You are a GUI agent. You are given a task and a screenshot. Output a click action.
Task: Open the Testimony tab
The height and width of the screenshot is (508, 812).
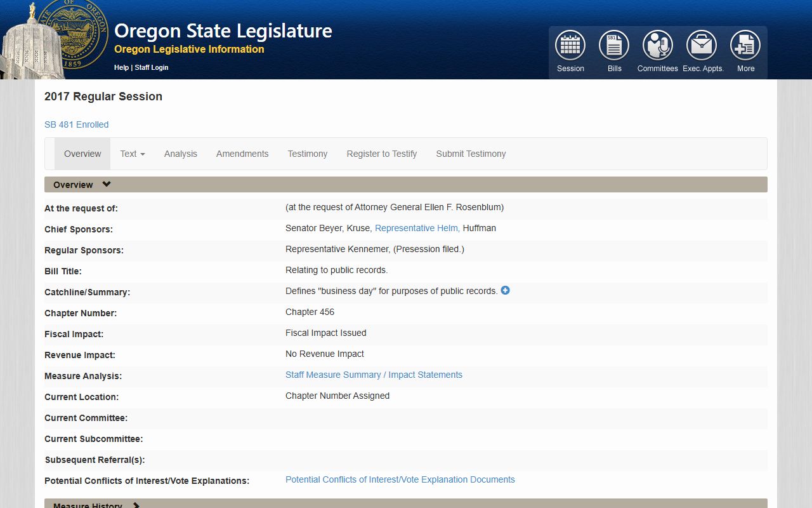pyautogui.click(x=308, y=154)
